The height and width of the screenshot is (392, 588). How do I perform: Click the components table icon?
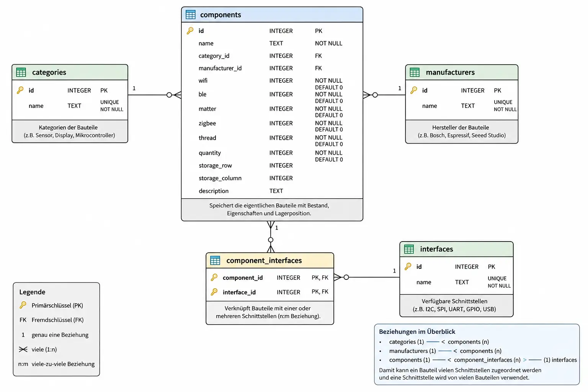(x=191, y=15)
